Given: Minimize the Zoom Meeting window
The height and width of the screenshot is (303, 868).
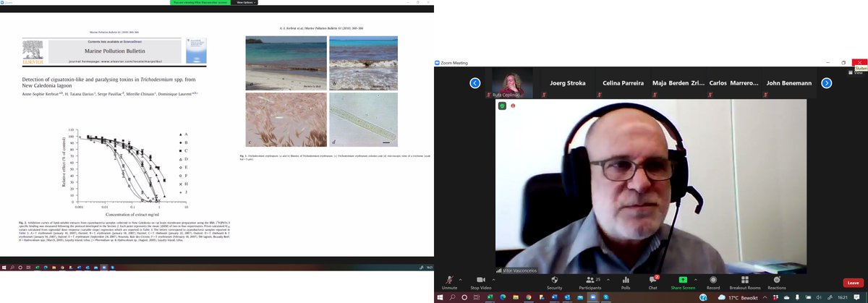Looking at the screenshot, I should coord(830,62).
